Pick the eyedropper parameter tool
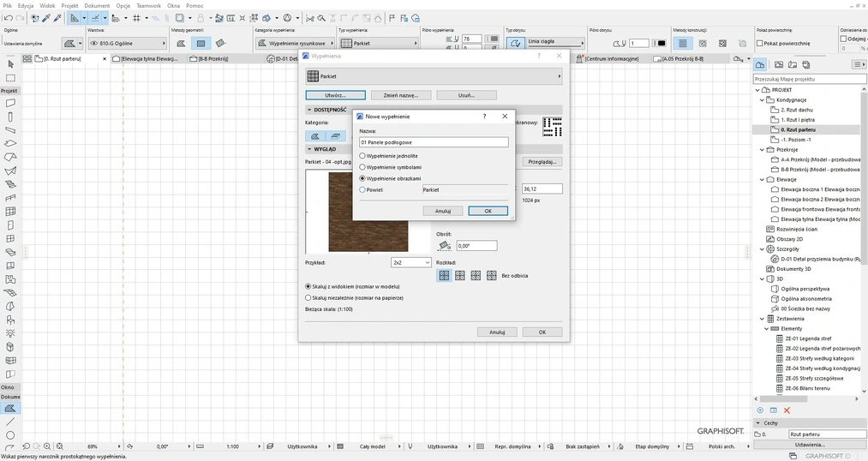The width and height of the screenshot is (868, 461). click(46, 18)
